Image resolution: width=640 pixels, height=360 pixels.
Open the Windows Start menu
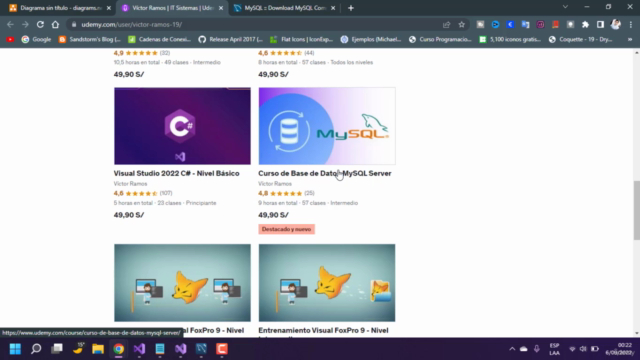point(15,349)
